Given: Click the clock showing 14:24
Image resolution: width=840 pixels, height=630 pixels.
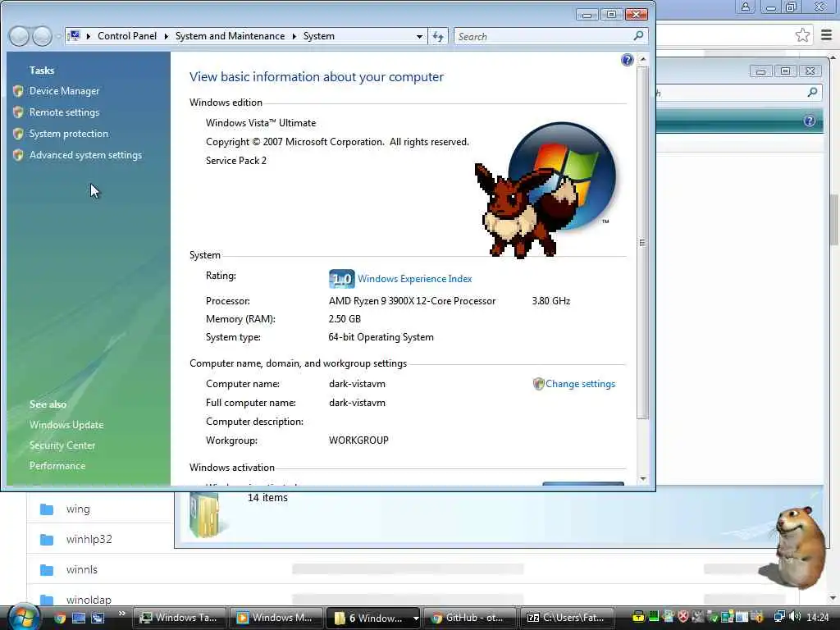Looking at the screenshot, I should click(818, 617).
